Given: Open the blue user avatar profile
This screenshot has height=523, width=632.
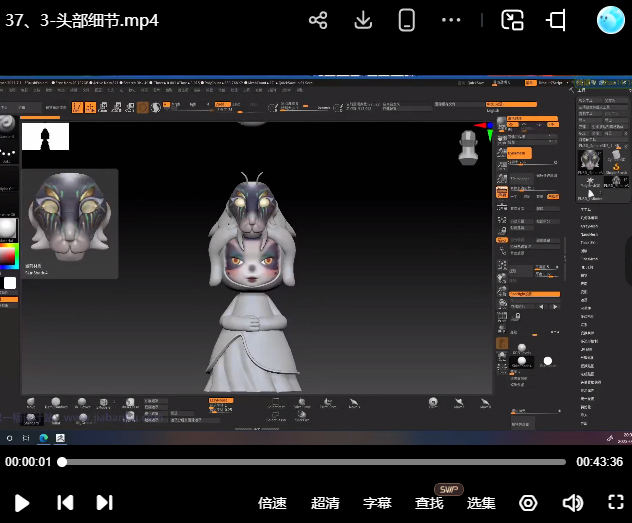Looking at the screenshot, I should pyautogui.click(x=611, y=20).
